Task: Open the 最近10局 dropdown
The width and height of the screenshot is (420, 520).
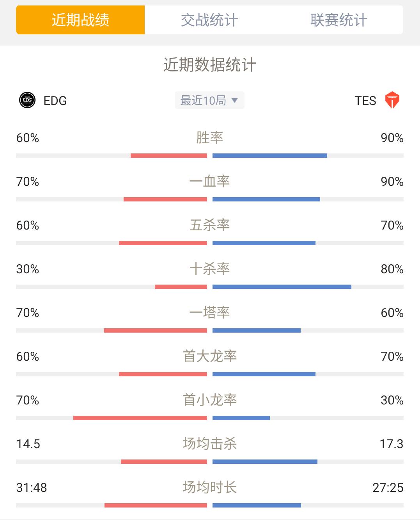Action: coord(209,100)
